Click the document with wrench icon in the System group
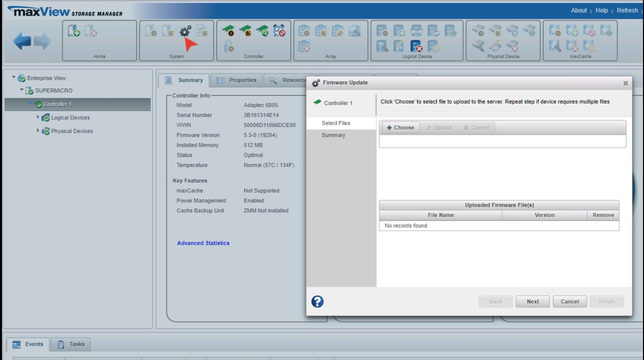The height and width of the screenshot is (360, 644). (202, 31)
